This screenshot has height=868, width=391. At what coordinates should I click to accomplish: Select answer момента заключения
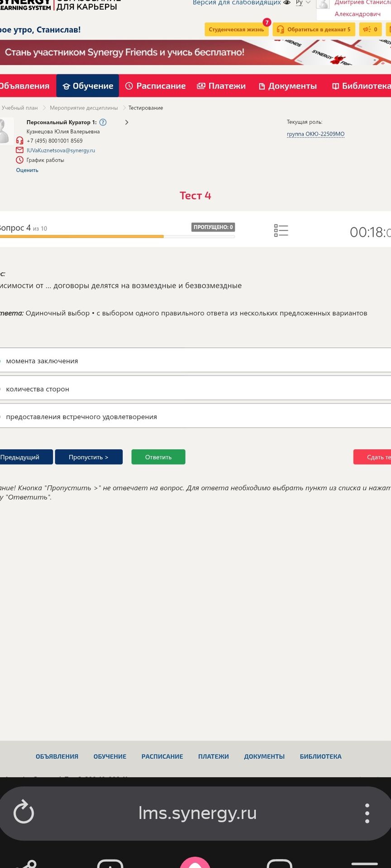point(195,361)
